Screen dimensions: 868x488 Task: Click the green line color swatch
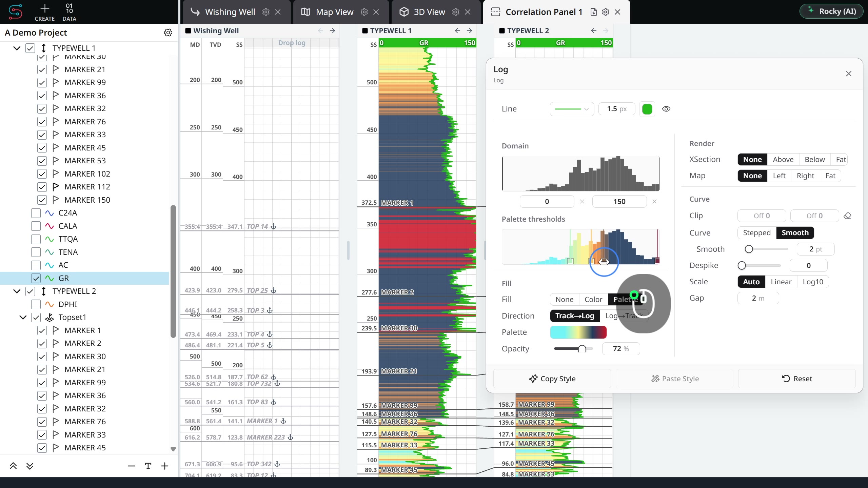coord(647,109)
